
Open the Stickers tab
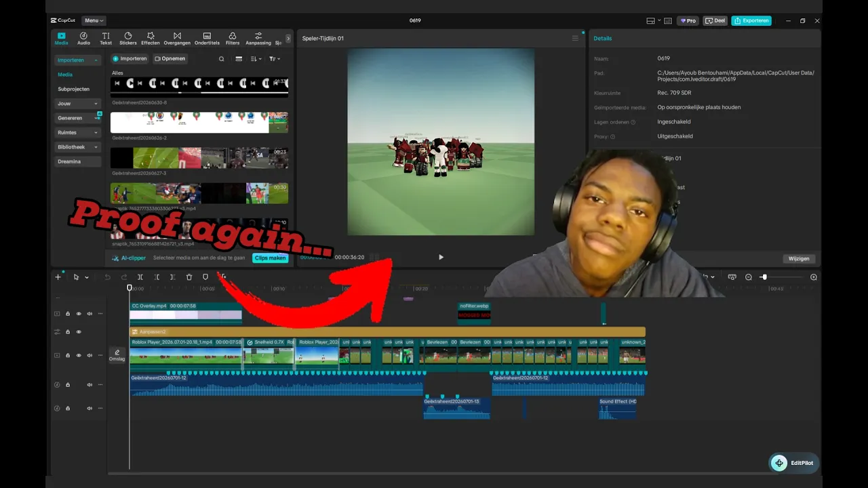pos(128,39)
